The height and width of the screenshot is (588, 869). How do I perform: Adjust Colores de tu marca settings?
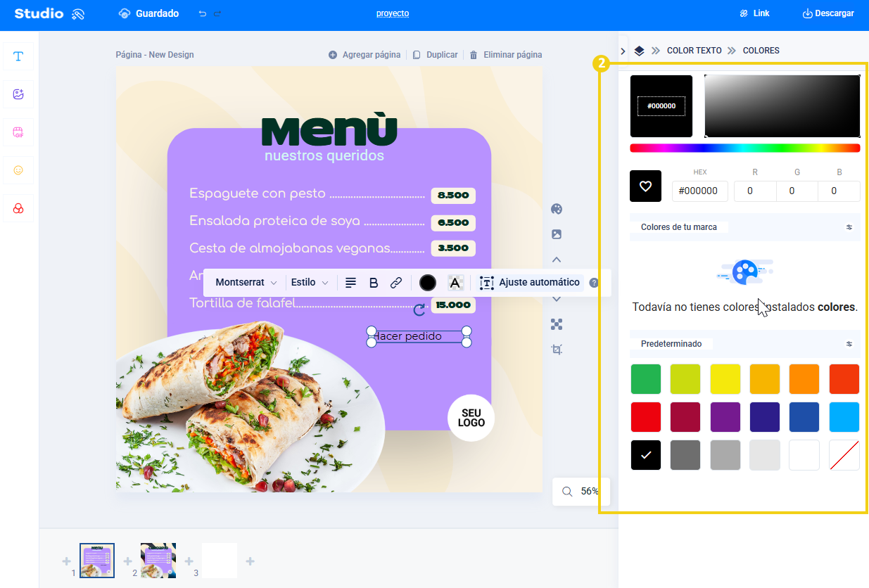coord(849,227)
